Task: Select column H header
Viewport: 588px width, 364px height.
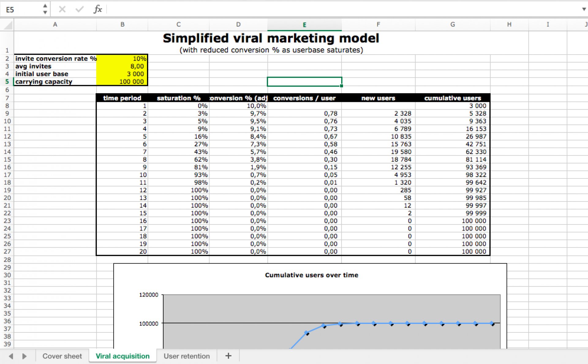Action: 509,24
